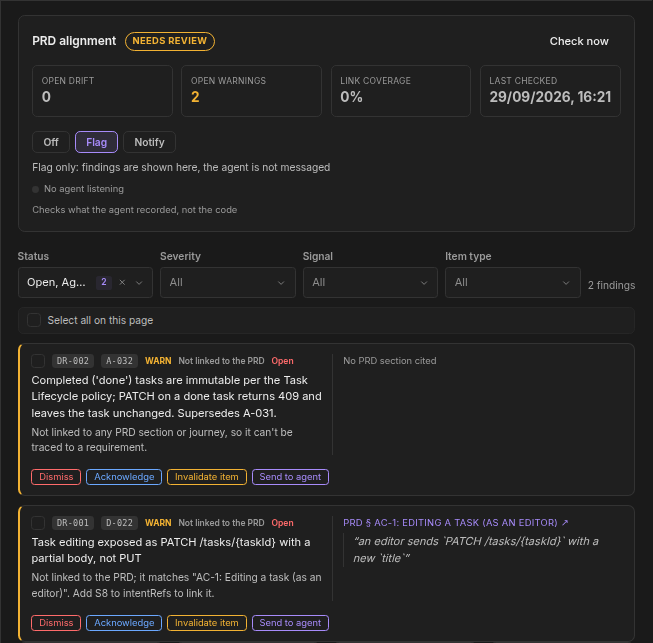
Task: Check the DR-001 finding checkbox
Action: (38, 523)
